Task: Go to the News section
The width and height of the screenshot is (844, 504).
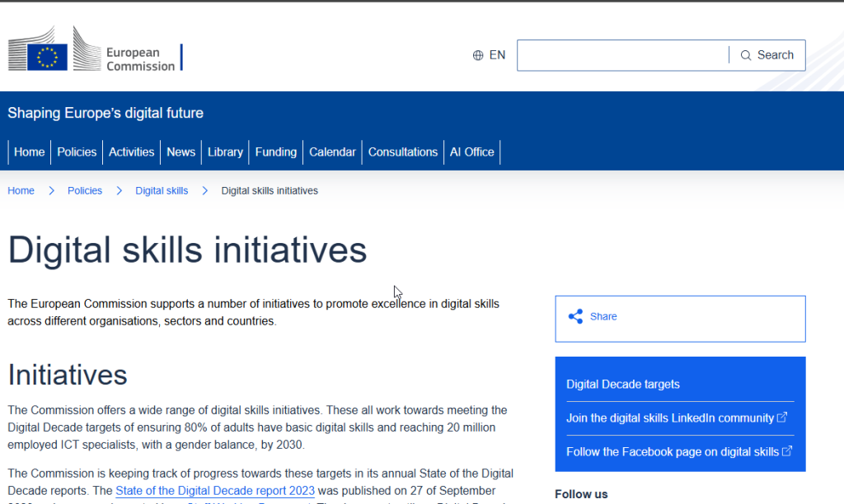Action: coord(181,152)
